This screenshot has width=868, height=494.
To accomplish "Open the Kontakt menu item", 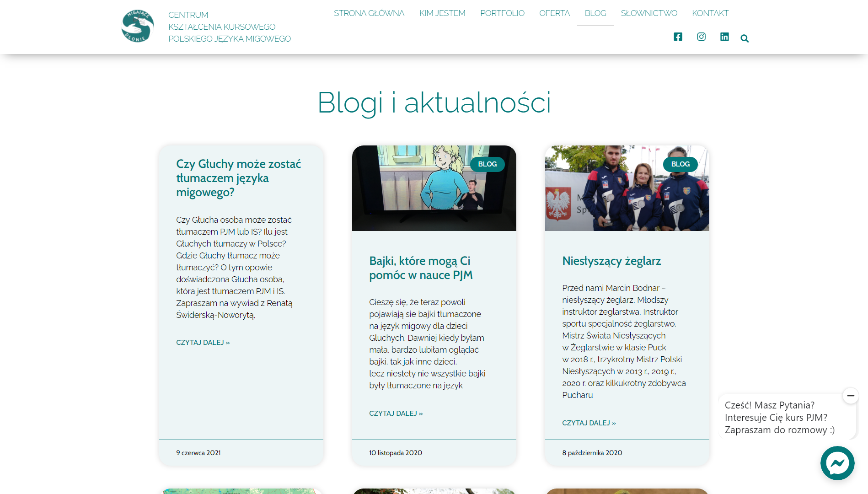I will (x=710, y=13).
